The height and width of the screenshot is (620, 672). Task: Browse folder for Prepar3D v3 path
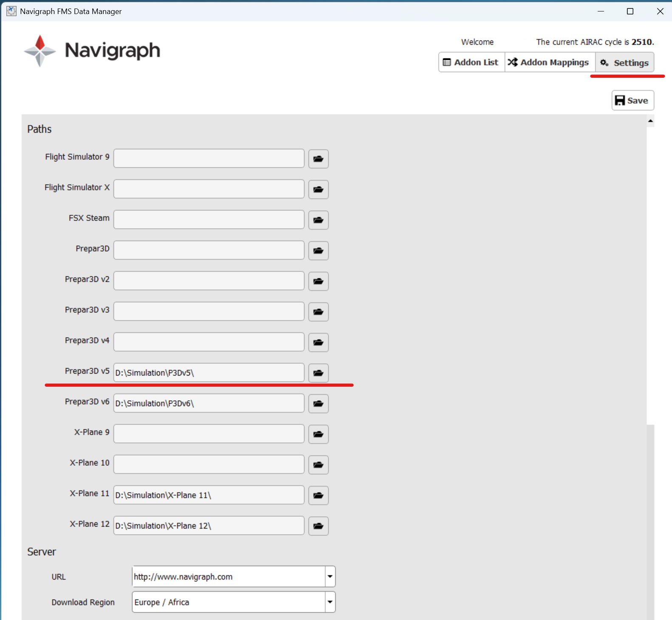(x=318, y=312)
